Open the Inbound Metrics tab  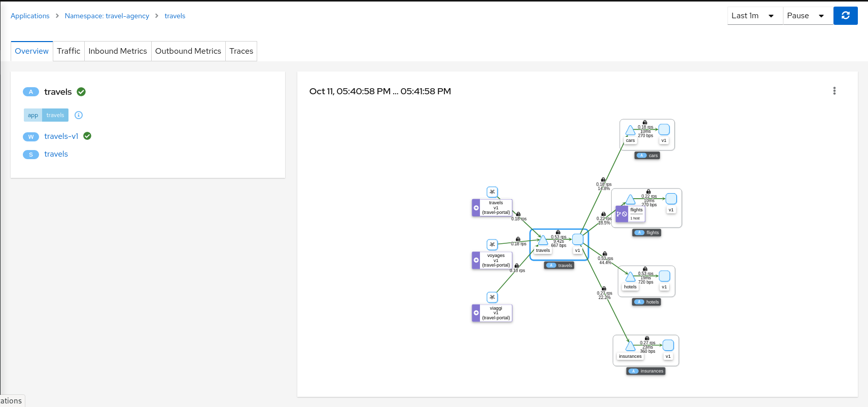[118, 51]
